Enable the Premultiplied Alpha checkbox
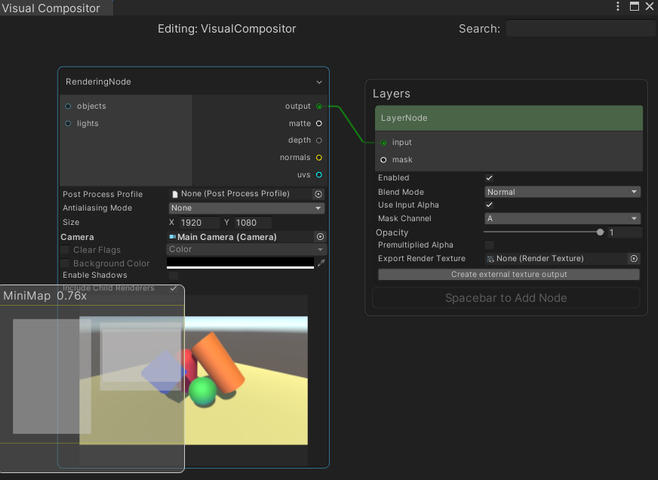Viewport: 658px width, 480px height. [489, 245]
